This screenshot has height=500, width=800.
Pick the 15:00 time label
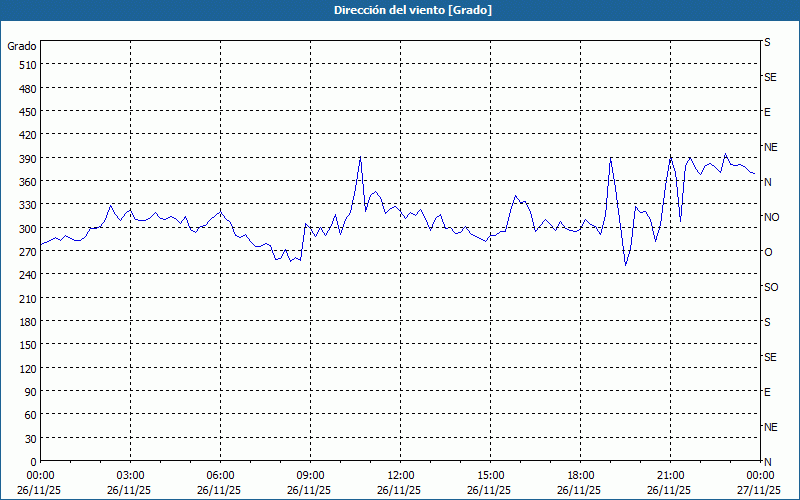pos(490,476)
